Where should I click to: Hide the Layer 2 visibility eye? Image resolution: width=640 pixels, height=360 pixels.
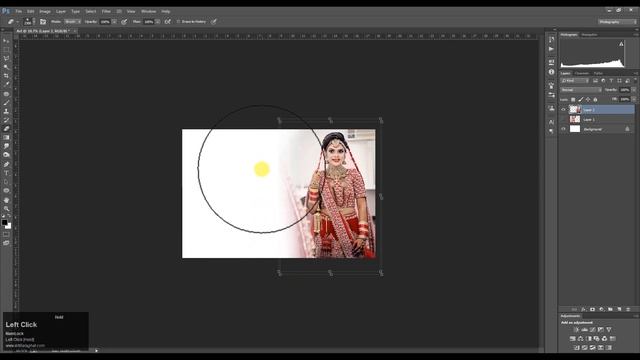click(563, 109)
